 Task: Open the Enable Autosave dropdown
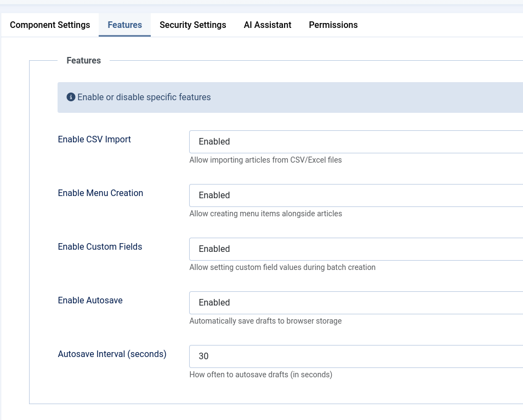pyautogui.click(x=356, y=302)
